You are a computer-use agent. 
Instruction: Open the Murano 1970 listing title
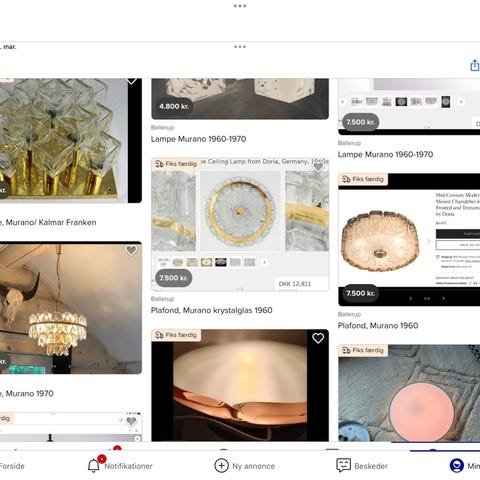coord(27,394)
